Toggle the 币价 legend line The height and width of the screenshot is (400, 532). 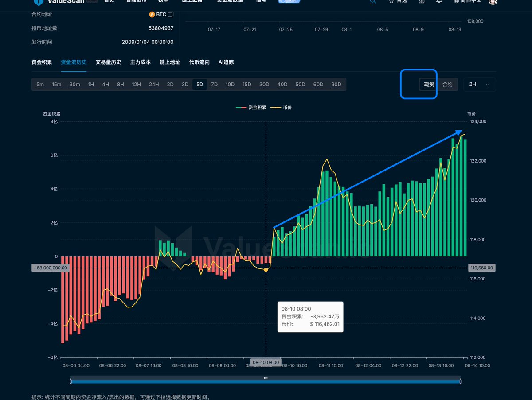[281, 108]
